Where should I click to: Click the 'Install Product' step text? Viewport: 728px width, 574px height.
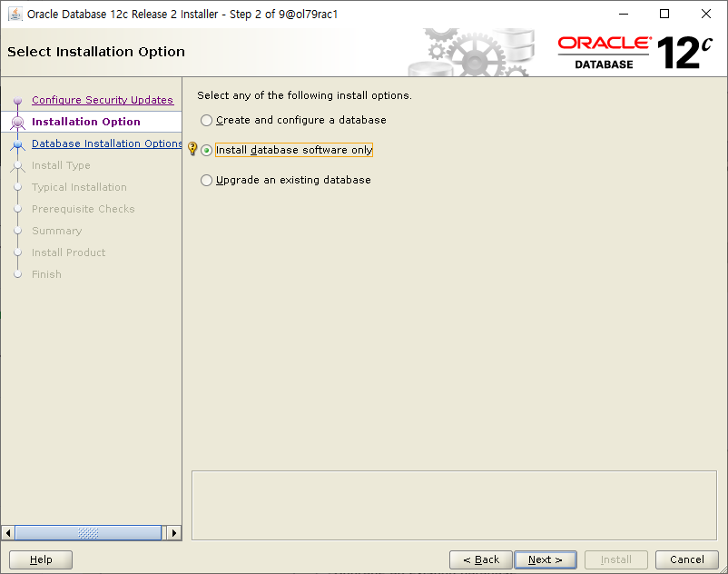click(68, 252)
